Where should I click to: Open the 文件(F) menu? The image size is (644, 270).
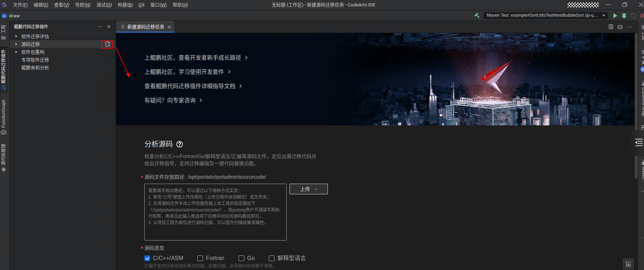coord(20,5)
